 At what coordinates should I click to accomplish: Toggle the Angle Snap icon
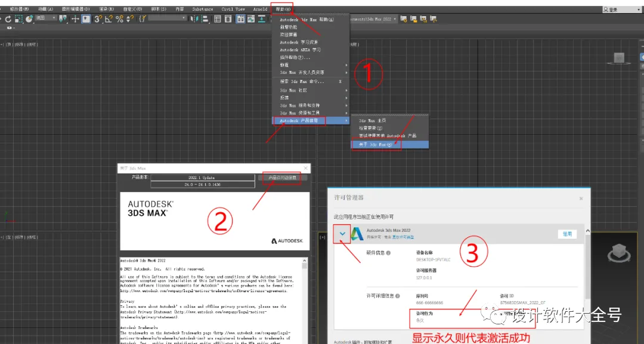pos(109,19)
